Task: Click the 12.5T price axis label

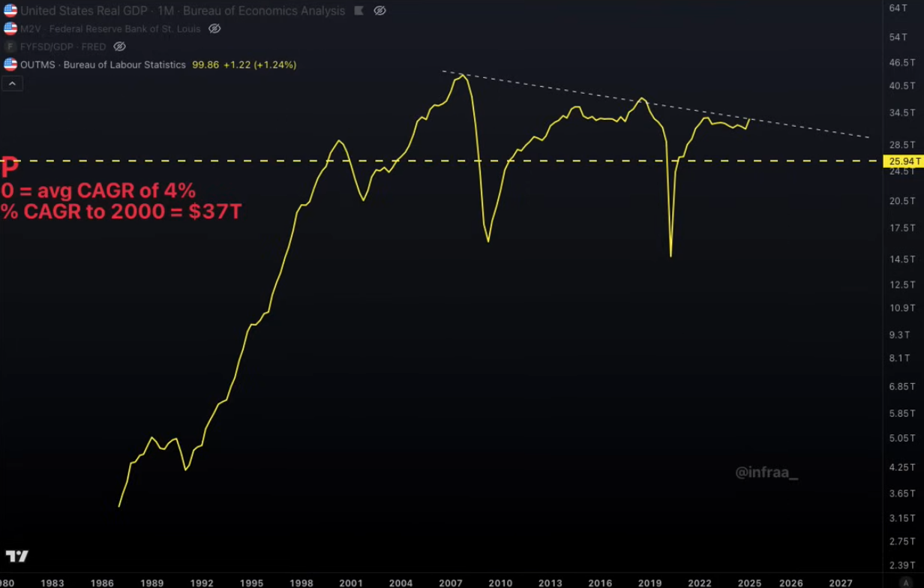Action: coord(901,285)
